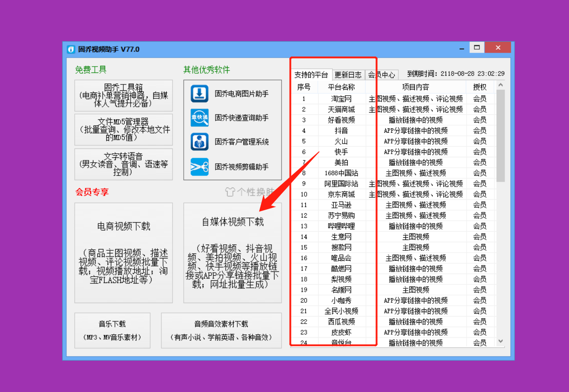Screen dimensions: 569x392
Task: Select the 天猫商城 row
Action: coord(393,110)
